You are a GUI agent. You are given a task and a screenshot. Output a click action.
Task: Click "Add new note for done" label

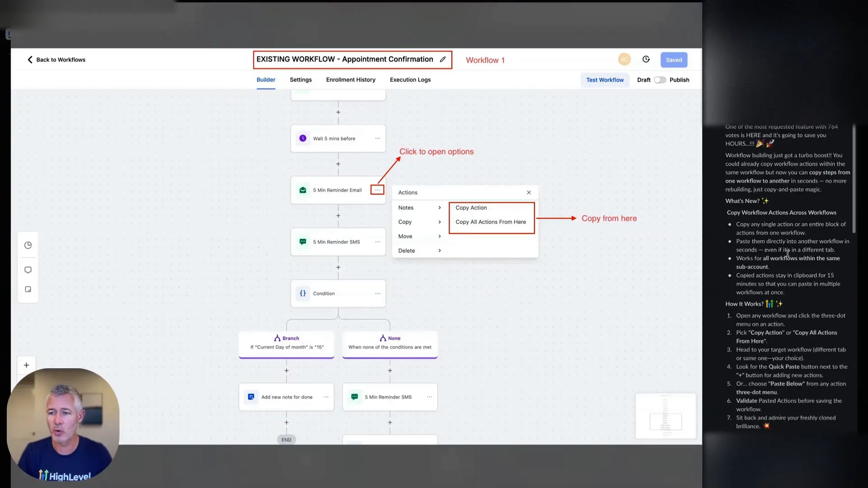tap(287, 397)
